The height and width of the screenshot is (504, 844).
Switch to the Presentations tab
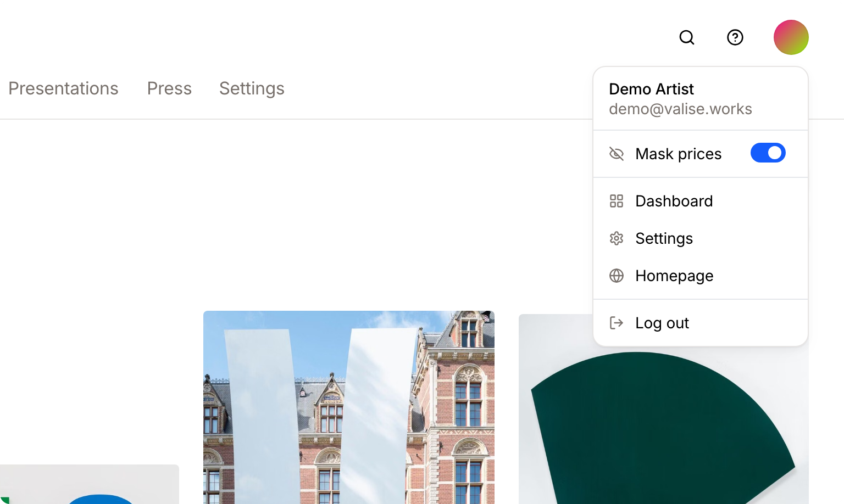coord(63,88)
